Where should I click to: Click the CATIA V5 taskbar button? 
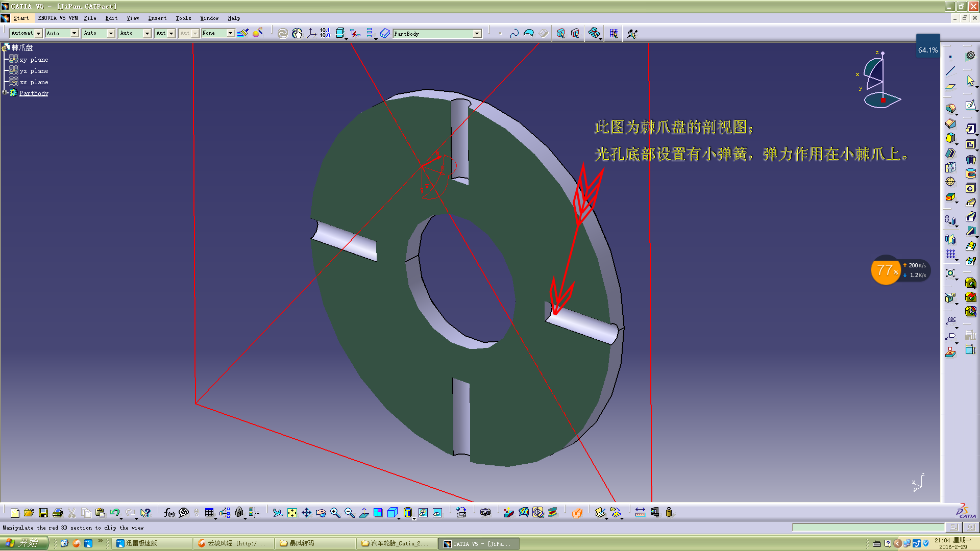click(x=478, y=543)
